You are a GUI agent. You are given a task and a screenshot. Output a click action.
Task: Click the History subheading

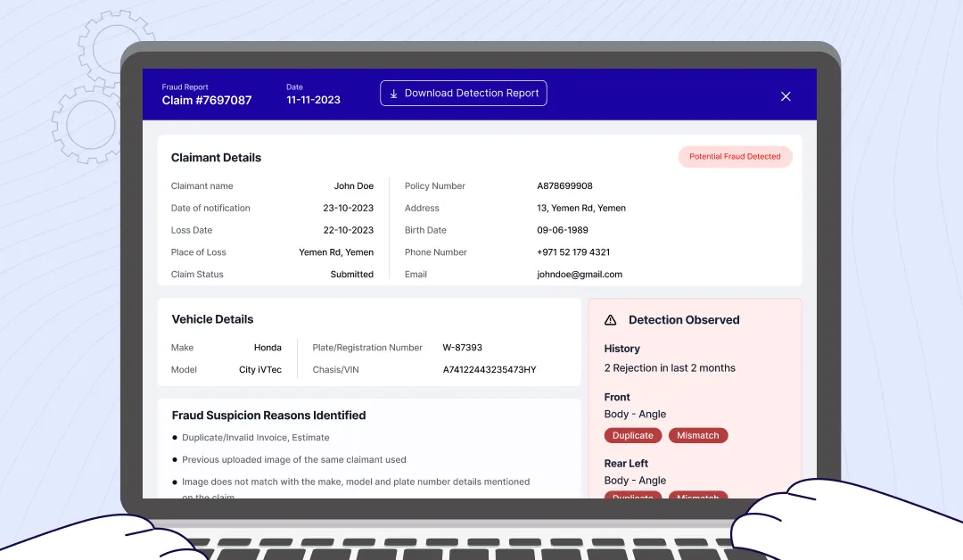622,349
